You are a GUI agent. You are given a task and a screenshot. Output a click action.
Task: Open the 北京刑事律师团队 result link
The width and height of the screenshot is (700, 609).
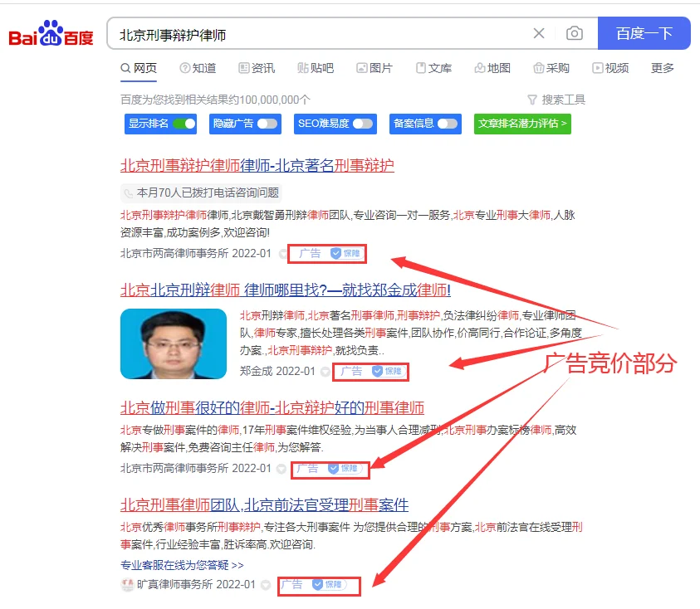click(x=264, y=504)
